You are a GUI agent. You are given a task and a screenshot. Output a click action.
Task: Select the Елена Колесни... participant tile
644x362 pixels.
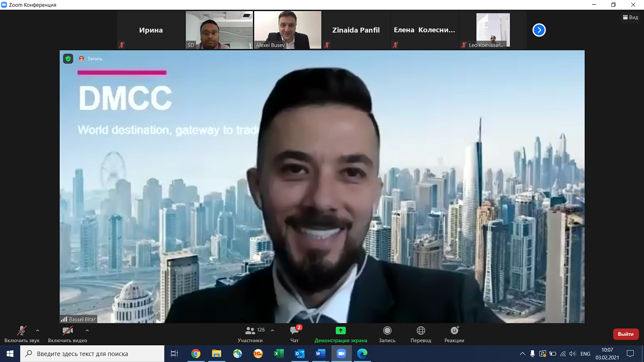(x=424, y=30)
